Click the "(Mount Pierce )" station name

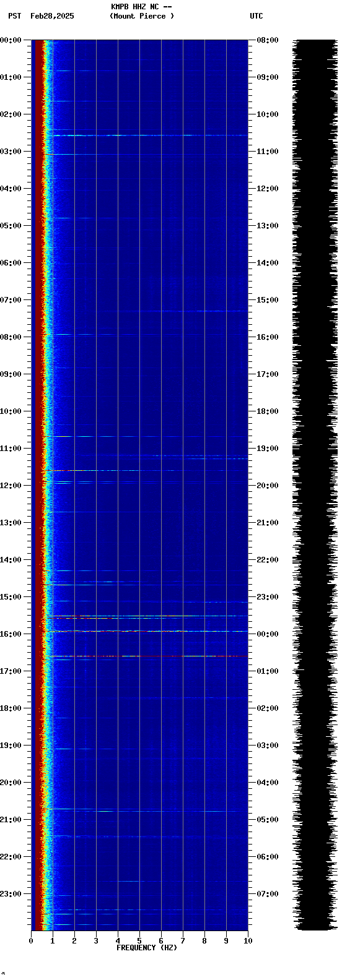click(142, 16)
